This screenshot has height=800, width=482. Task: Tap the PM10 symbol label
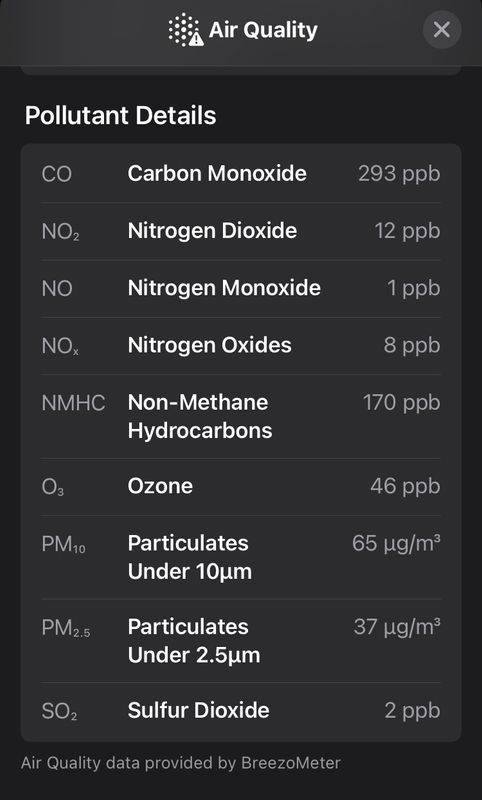coord(64,544)
